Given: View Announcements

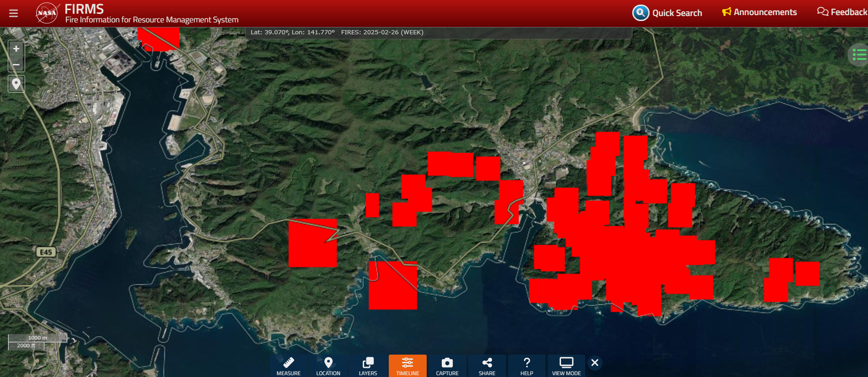Looking at the screenshot, I should [x=759, y=12].
